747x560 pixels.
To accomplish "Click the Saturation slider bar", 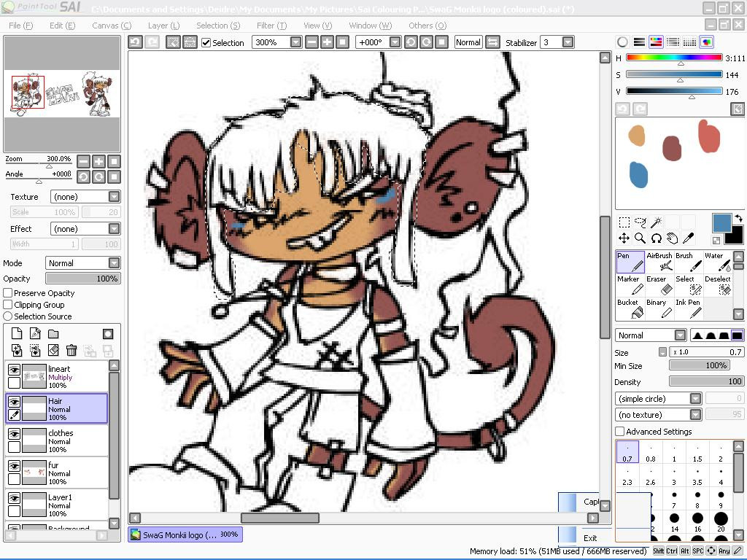I will [674, 74].
